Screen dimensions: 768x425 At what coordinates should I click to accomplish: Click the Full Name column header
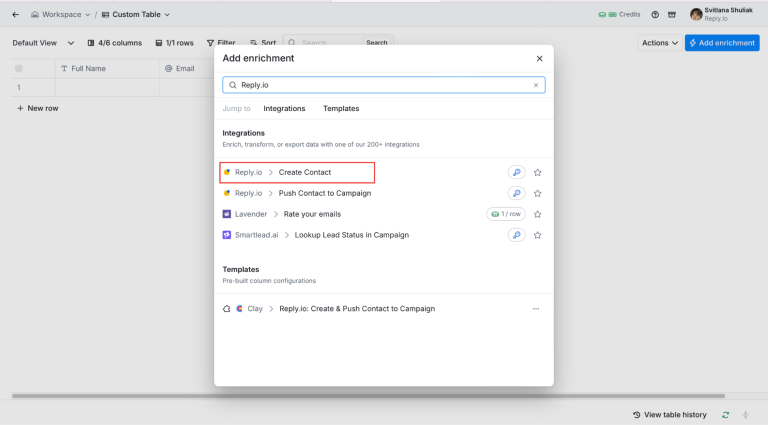click(x=107, y=69)
